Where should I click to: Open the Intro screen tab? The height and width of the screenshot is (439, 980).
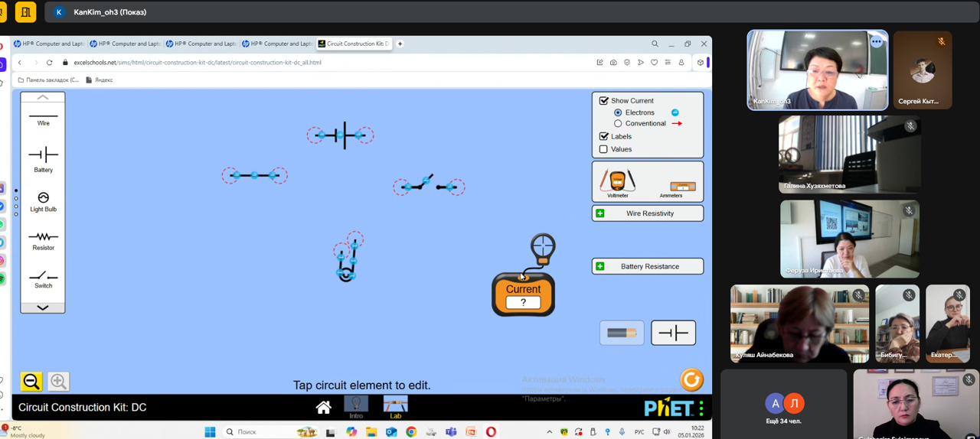pos(356,407)
